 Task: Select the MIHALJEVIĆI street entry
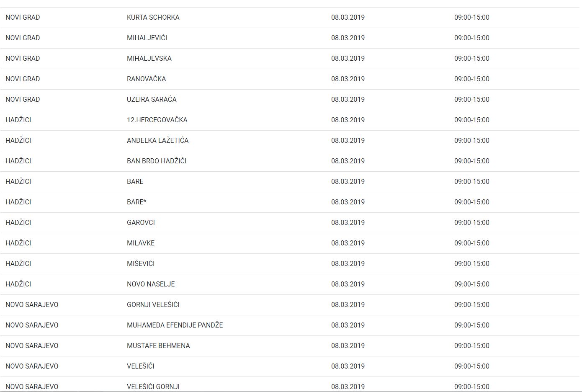147,38
